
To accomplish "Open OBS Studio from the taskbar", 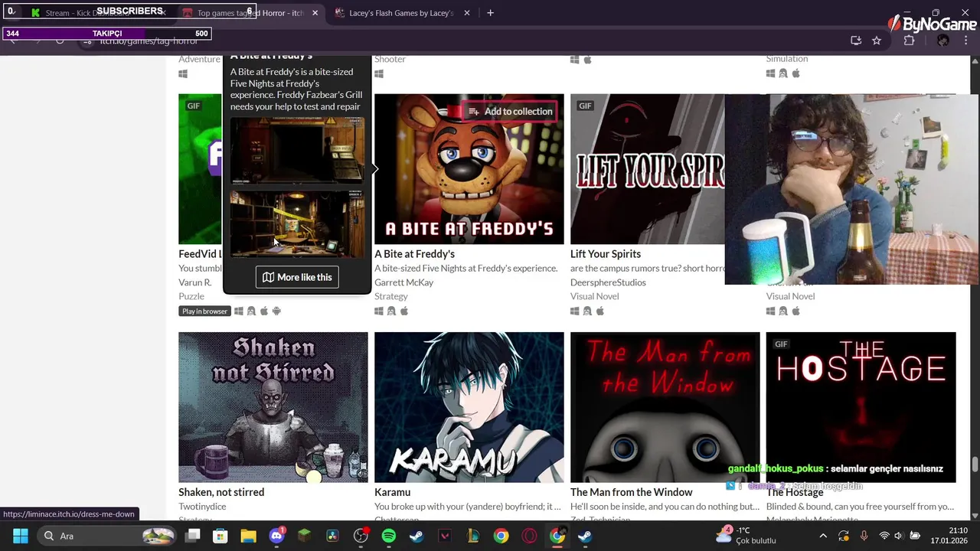I will [x=361, y=536].
